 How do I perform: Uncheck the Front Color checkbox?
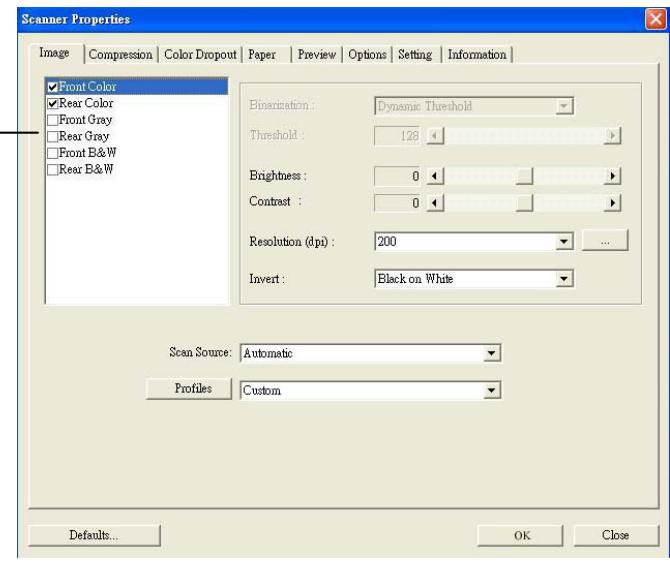click(x=53, y=87)
